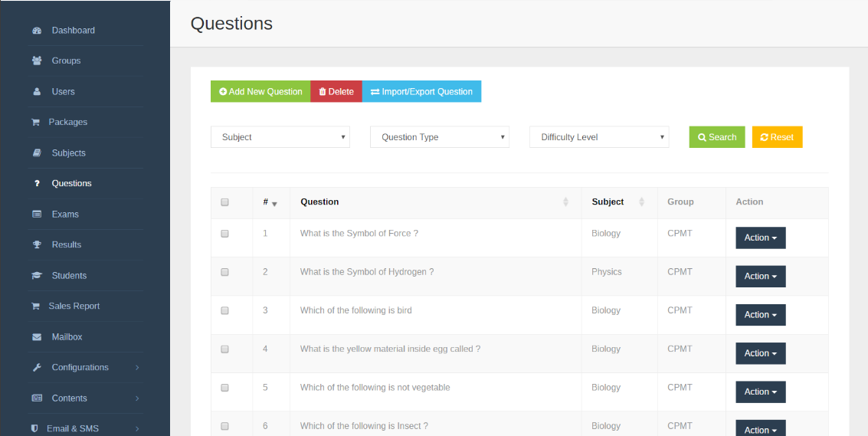Click the Dashboard gauge icon in sidebar
Viewport: 868px width, 436px height.
click(37, 31)
